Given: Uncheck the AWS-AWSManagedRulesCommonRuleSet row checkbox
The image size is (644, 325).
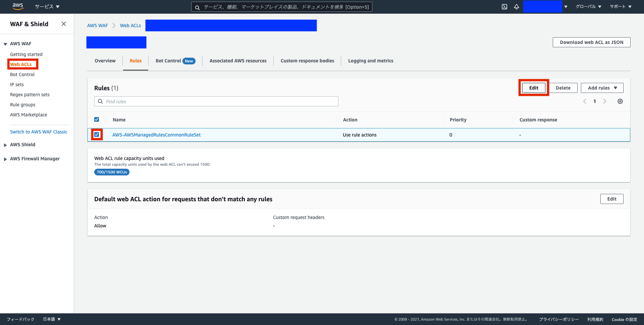Looking at the screenshot, I should 97,134.
